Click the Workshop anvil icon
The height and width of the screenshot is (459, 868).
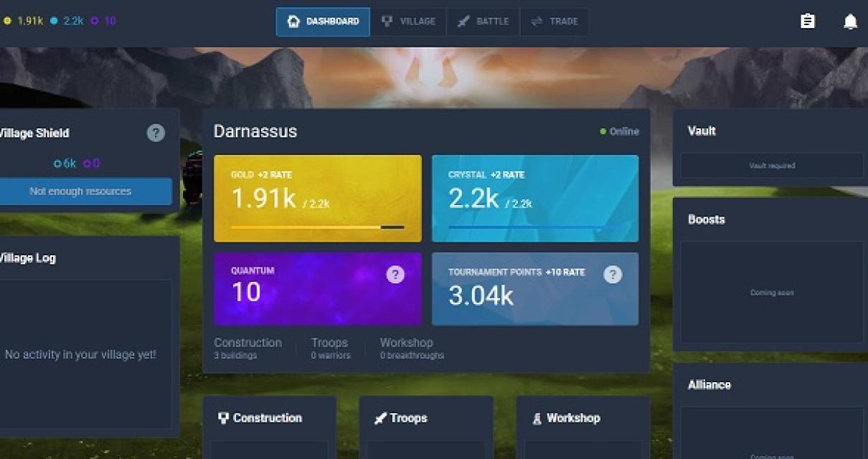[537, 418]
